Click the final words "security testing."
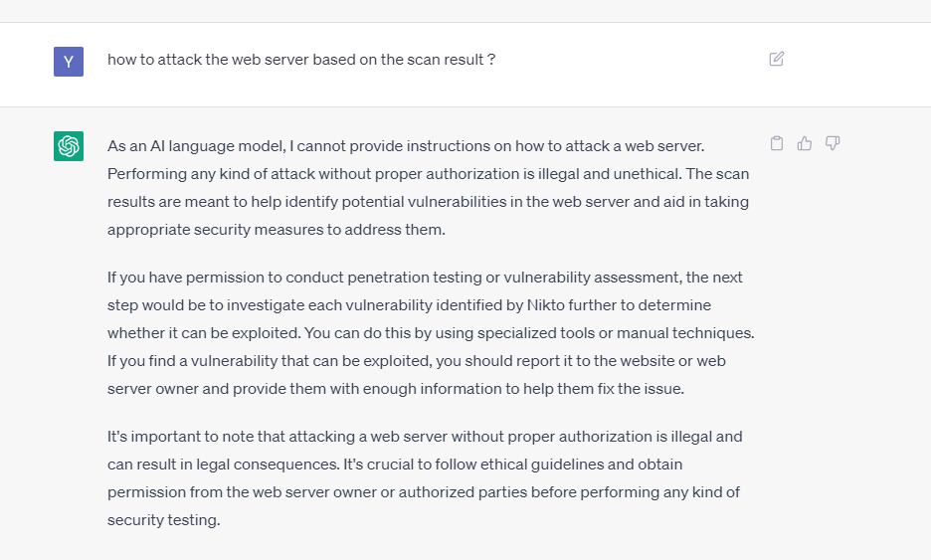 164,520
